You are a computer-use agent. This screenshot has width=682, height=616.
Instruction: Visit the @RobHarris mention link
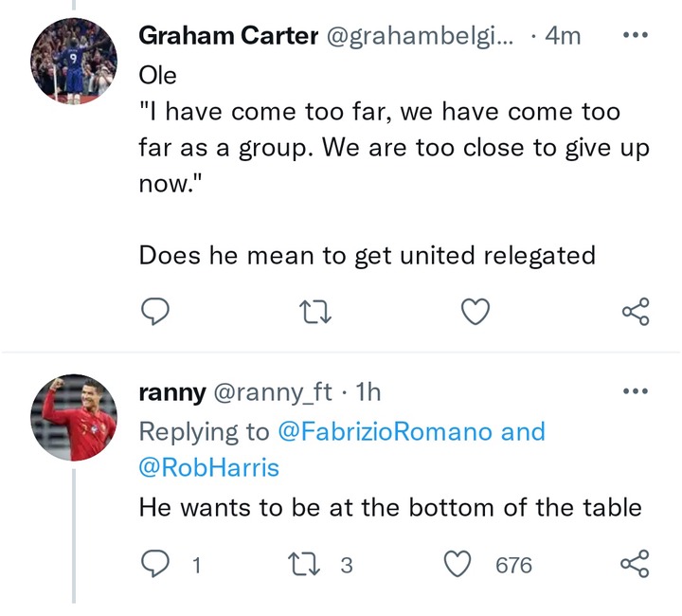pos(208,467)
